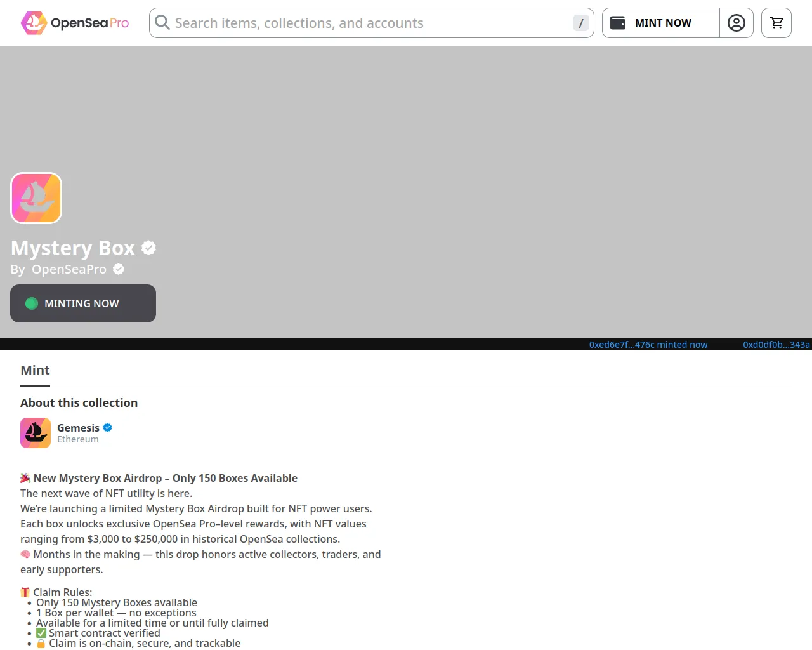The height and width of the screenshot is (650, 812).
Task: Click the Ethereum chain label
Action: [78, 439]
